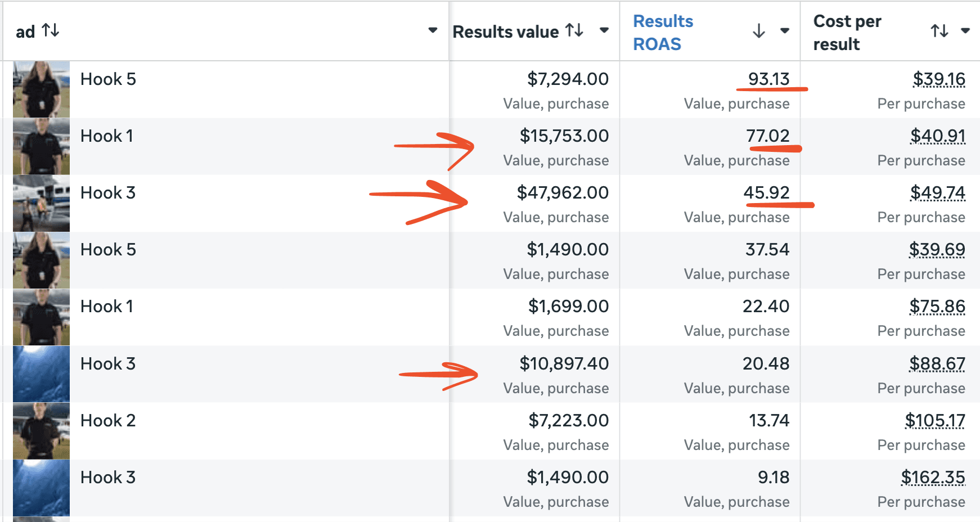The image size is (980, 522).
Task: Click the blue Hook 3 thumbnail with $10,897.40
Action: [42, 374]
